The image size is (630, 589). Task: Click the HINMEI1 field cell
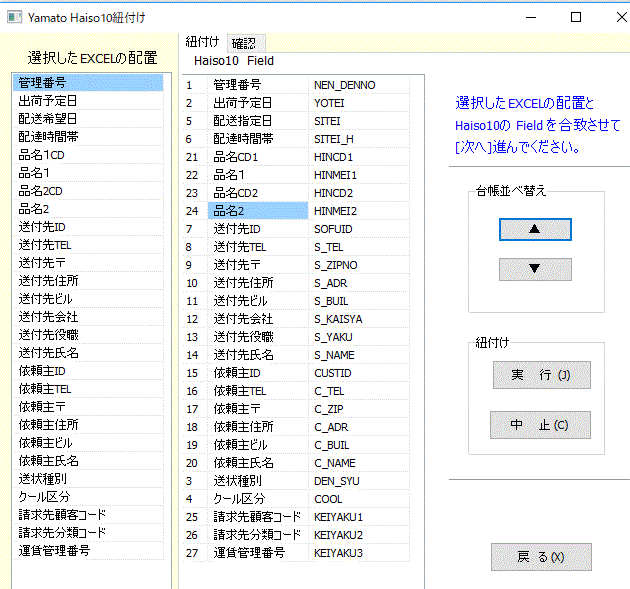[359, 175]
